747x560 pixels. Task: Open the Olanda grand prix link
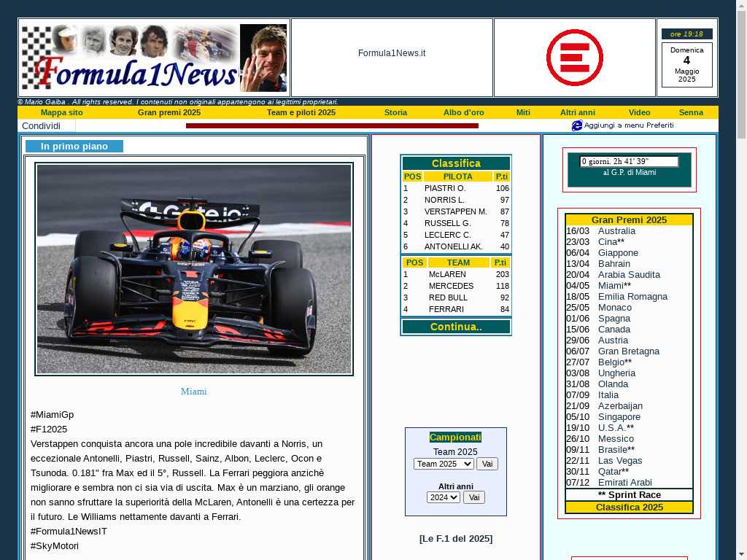pyautogui.click(x=613, y=384)
